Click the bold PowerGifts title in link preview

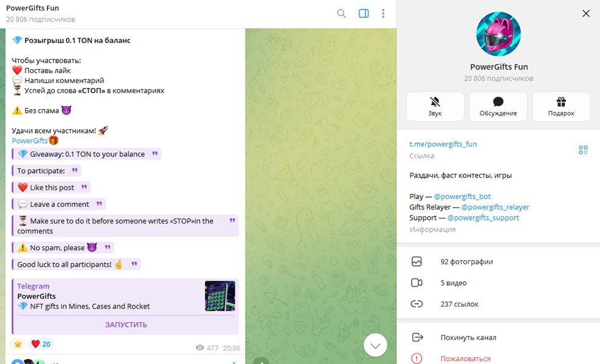(x=36, y=296)
